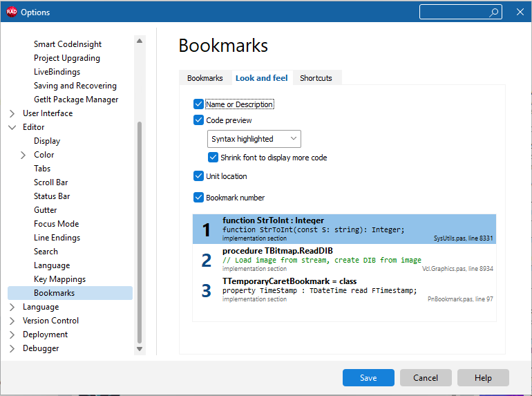Open the Shortcuts tab
Viewport: 532px width, 396px height.
[316, 78]
